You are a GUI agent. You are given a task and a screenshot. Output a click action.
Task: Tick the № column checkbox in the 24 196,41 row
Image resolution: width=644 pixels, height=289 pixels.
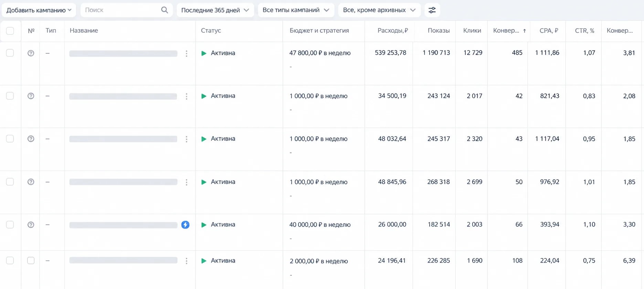(x=31, y=260)
